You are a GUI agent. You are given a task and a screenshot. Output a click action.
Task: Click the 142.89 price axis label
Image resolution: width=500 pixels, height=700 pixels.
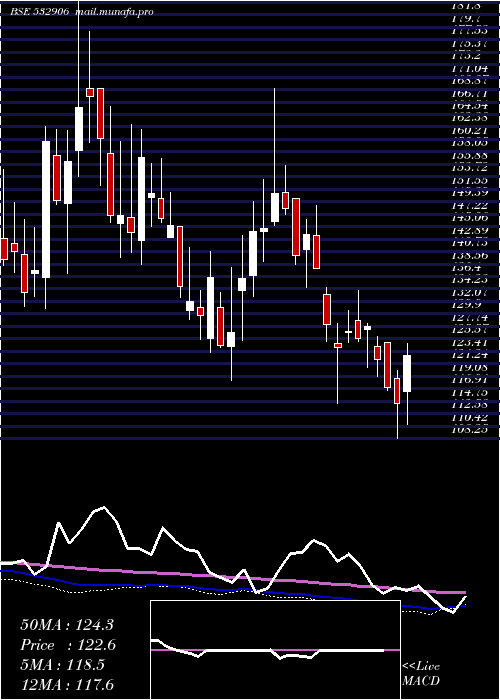469,231
